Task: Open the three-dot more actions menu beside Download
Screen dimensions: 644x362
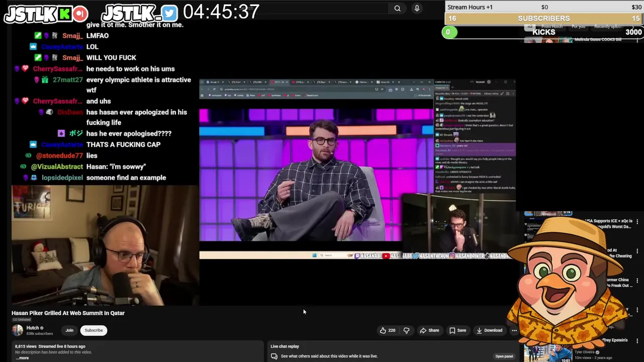Action: (x=514, y=330)
